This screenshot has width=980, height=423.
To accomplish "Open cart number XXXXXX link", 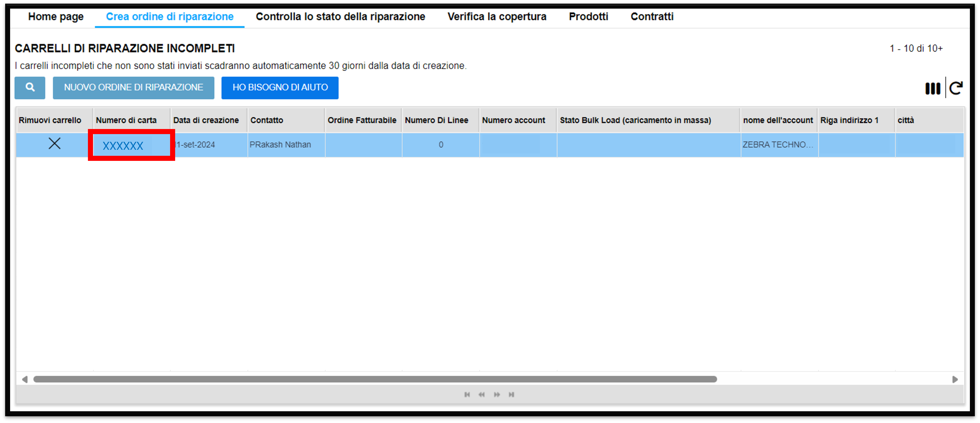I will pos(123,145).
